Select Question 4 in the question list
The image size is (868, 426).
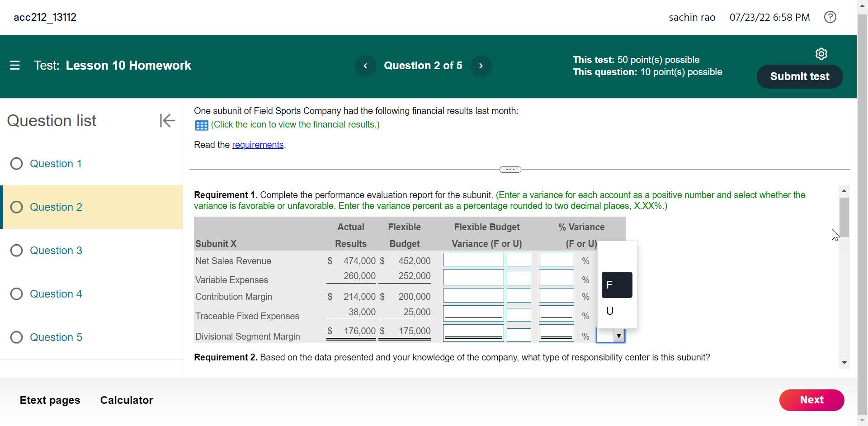click(x=91, y=294)
